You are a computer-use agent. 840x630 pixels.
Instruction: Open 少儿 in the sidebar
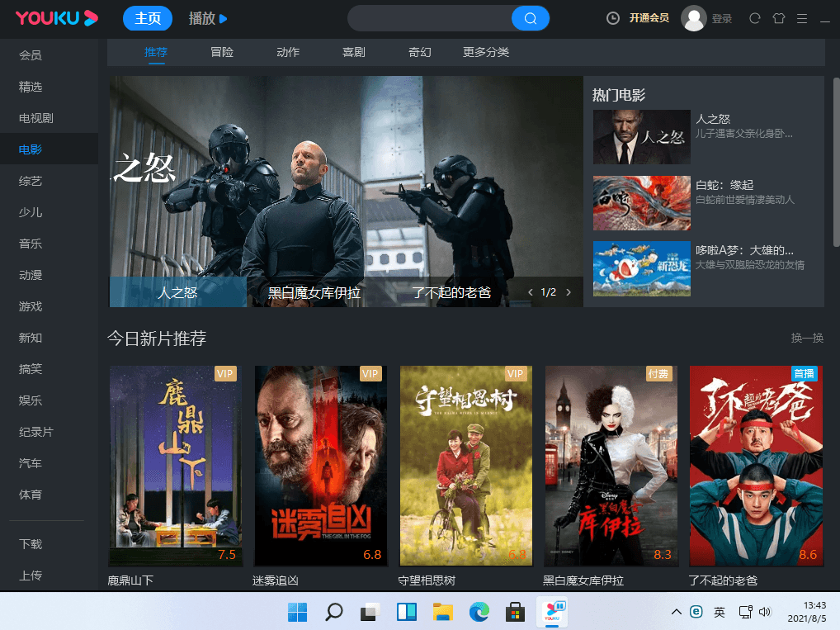(31, 212)
